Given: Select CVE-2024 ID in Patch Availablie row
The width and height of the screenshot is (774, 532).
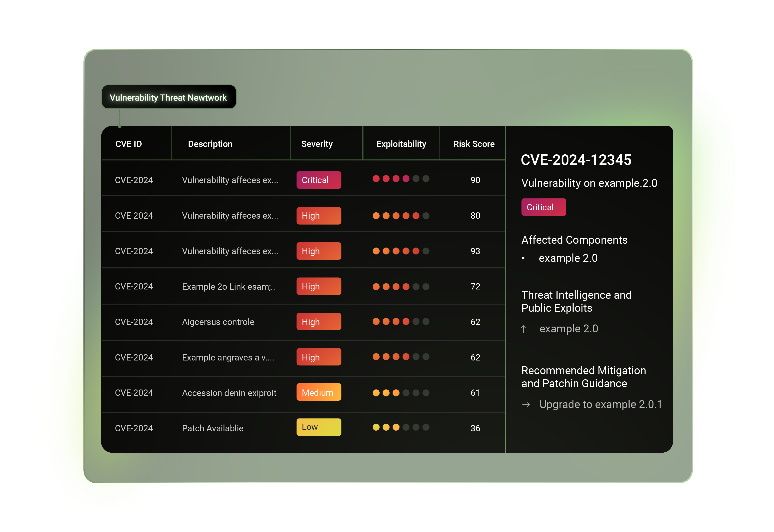Looking at the screenshot, I should [134, 428].
